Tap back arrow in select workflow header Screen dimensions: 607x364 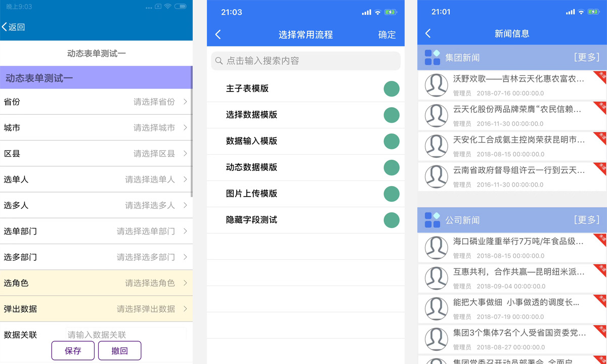[218, 34]
